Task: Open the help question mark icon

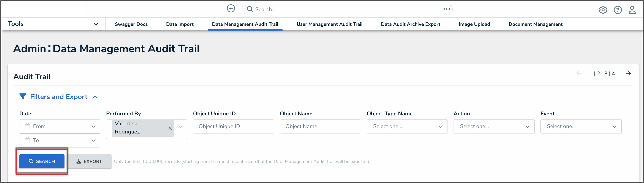Action: coord(617,10)
